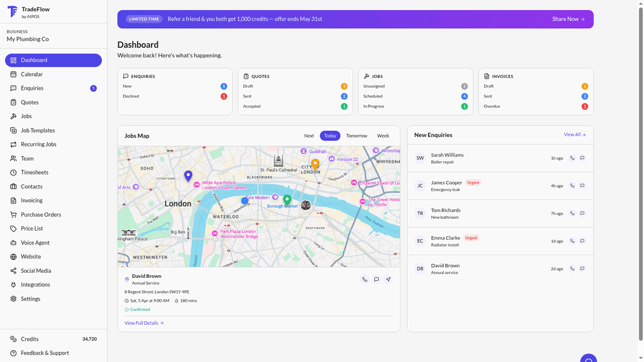This screenshot has height=362, width=644.
Task: Click the orange map pin near City of London
Action: click(x=315, y=165)
